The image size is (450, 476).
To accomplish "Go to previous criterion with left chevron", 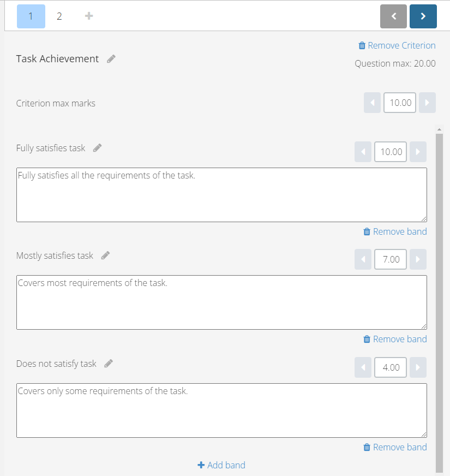I will [393, 16].
